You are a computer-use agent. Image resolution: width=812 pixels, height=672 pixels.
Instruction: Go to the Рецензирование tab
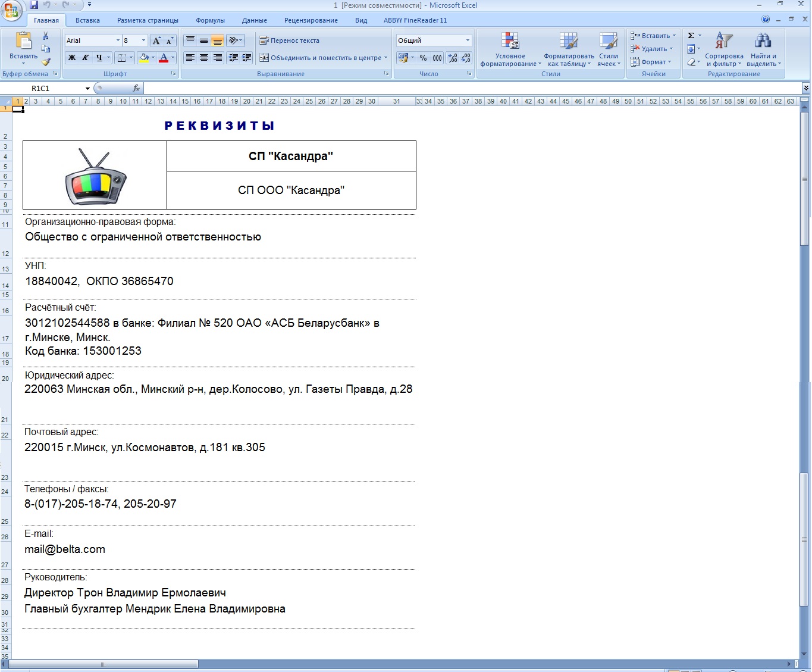(x=311, y=20)
